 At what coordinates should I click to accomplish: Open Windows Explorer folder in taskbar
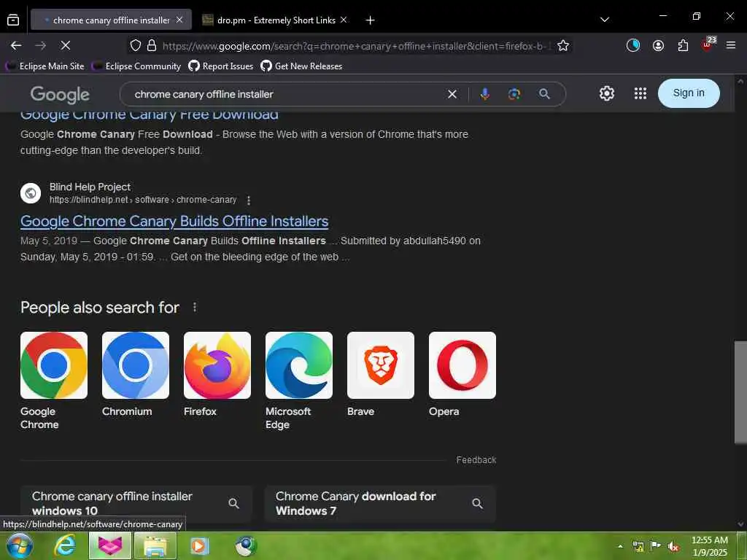click(155, 545)
